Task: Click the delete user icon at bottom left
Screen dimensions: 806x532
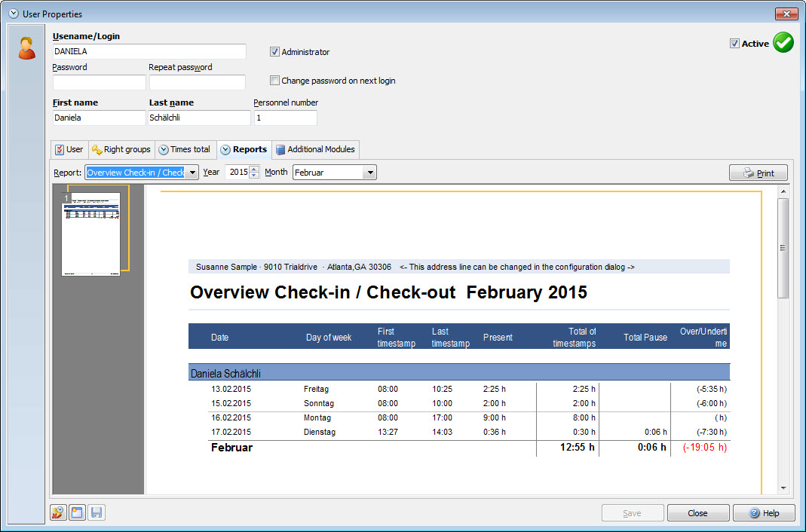Action: point(58,513)
